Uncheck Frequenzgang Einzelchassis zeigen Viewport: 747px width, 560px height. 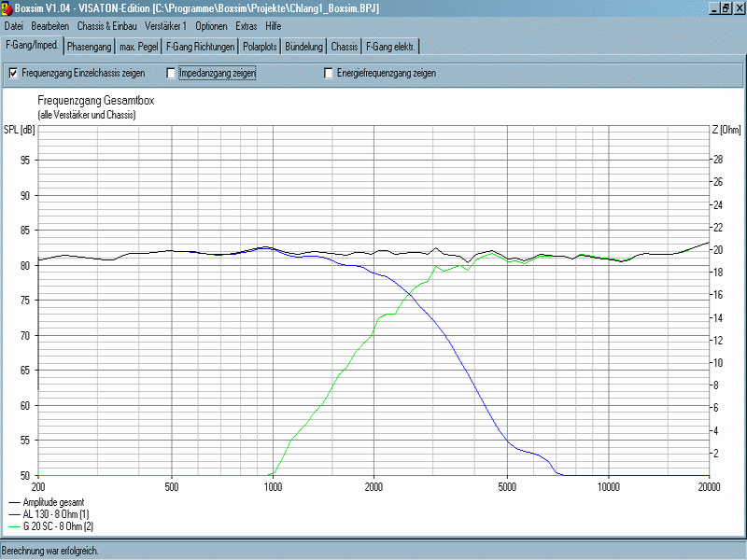pos(13,73)
